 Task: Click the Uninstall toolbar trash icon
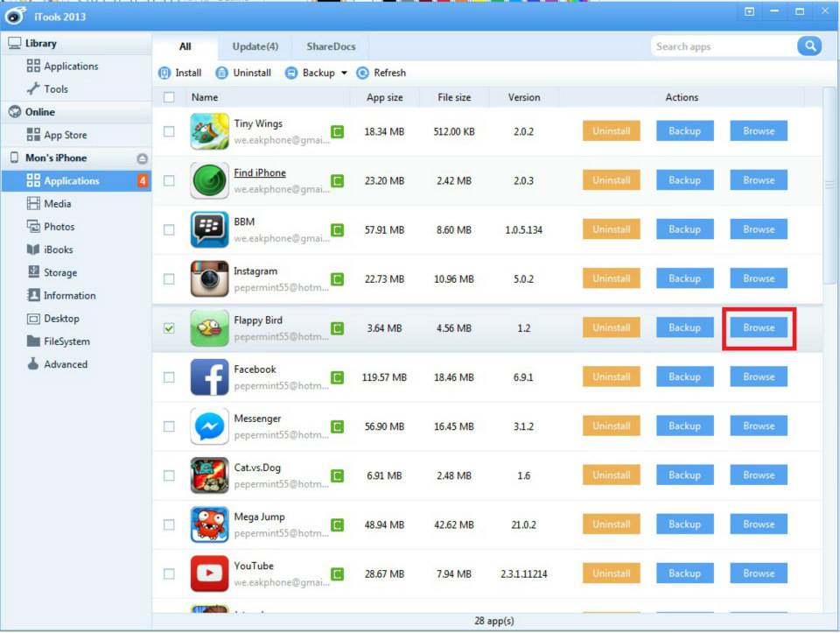221,73
